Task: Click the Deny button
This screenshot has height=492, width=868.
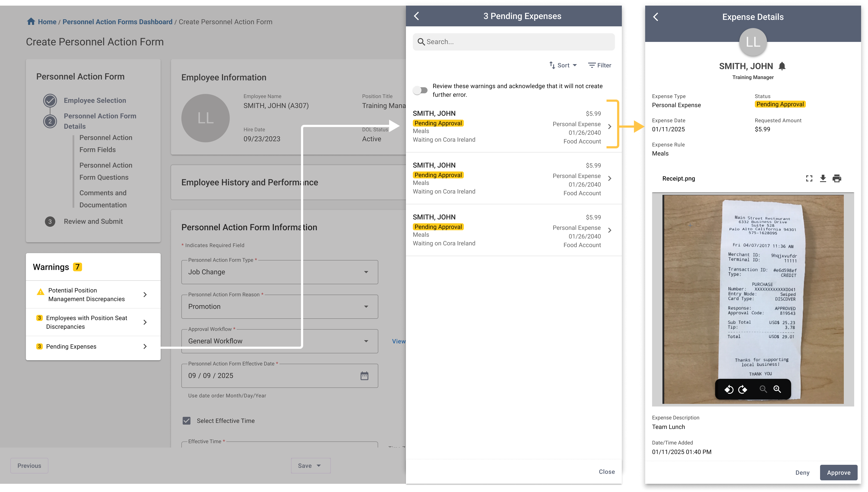Action: point(803,473)
